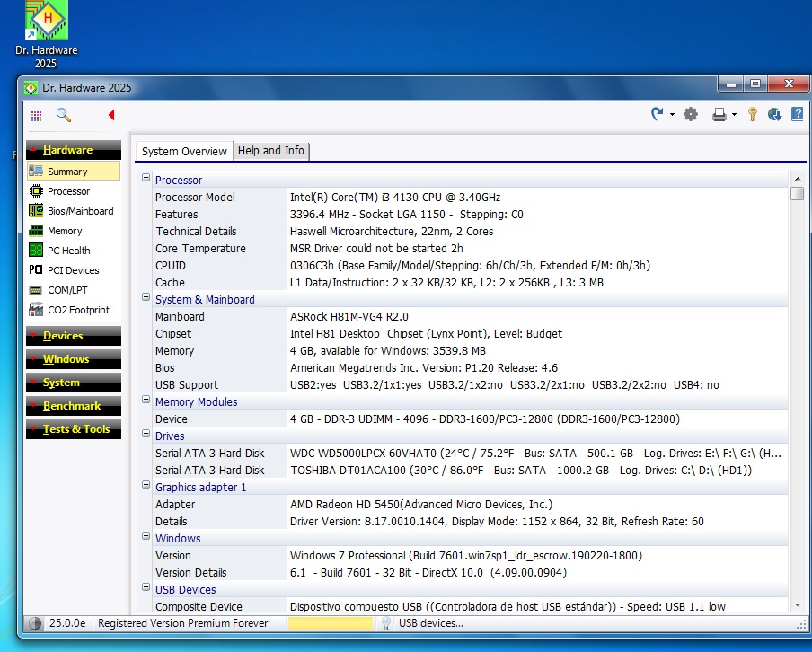812x652 pixels.
Task: Click the colored grid menu icon
Action: [x=36, y=116]
